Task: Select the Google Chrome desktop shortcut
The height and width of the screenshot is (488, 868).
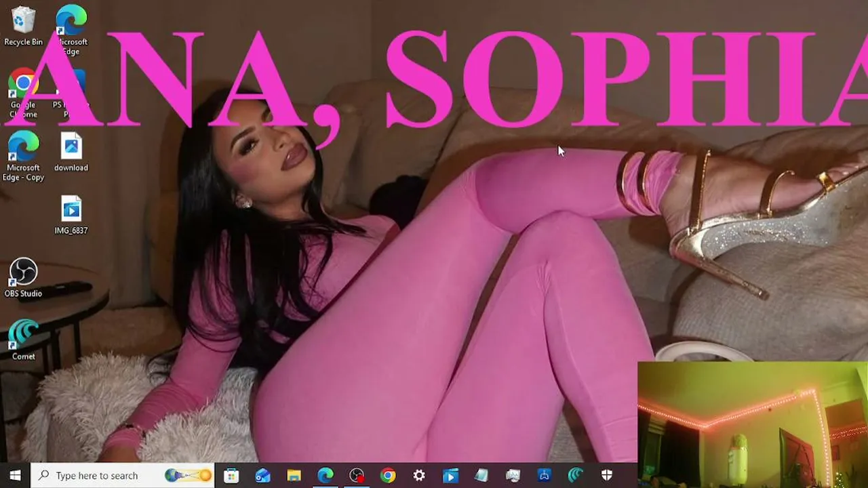Action: (x=23, y=93)
